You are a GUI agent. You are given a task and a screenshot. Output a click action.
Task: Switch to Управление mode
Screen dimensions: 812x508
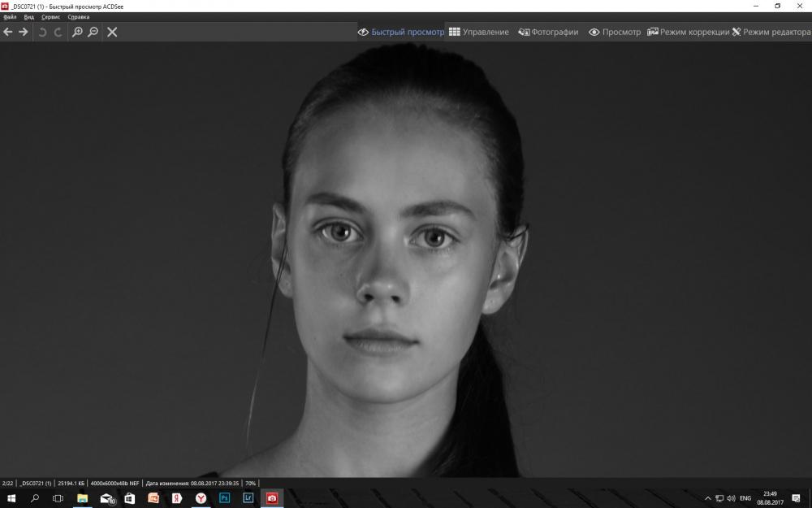[x=479, y=33]
